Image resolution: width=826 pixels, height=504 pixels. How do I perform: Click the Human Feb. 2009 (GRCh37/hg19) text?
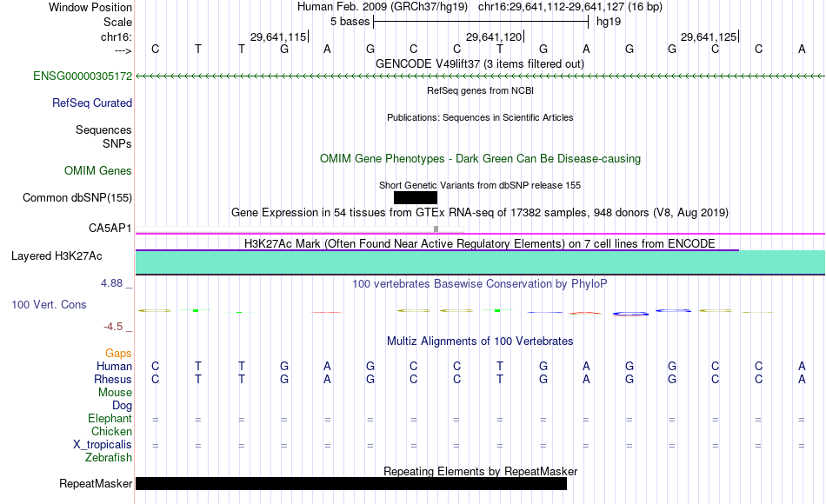click(x=383, y=7)
